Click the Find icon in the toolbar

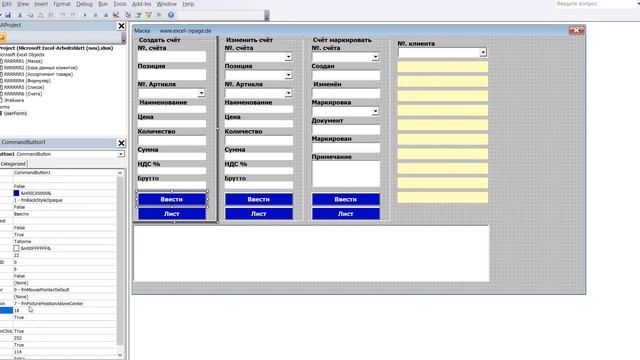pyautogui.click(x=51, y=15)
